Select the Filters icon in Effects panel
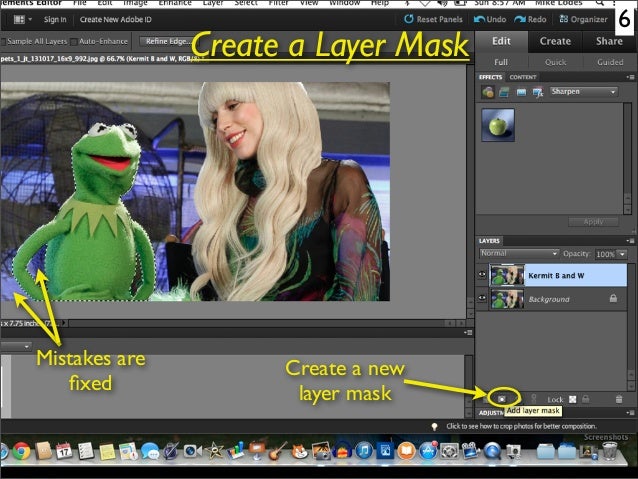Viewport: 638px width, 479px height. pyautogui.click(x=488, y=92)
